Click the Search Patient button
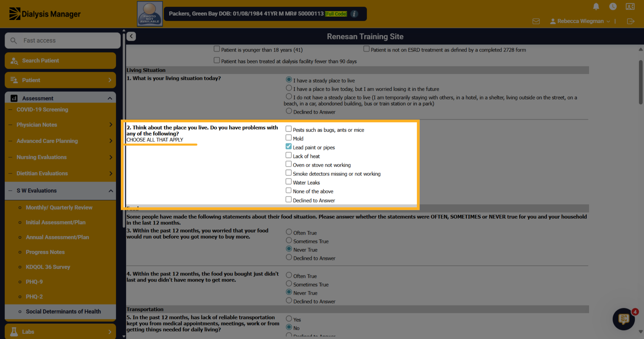This screenshot has width=644, height=339. [x=60, y=61]
